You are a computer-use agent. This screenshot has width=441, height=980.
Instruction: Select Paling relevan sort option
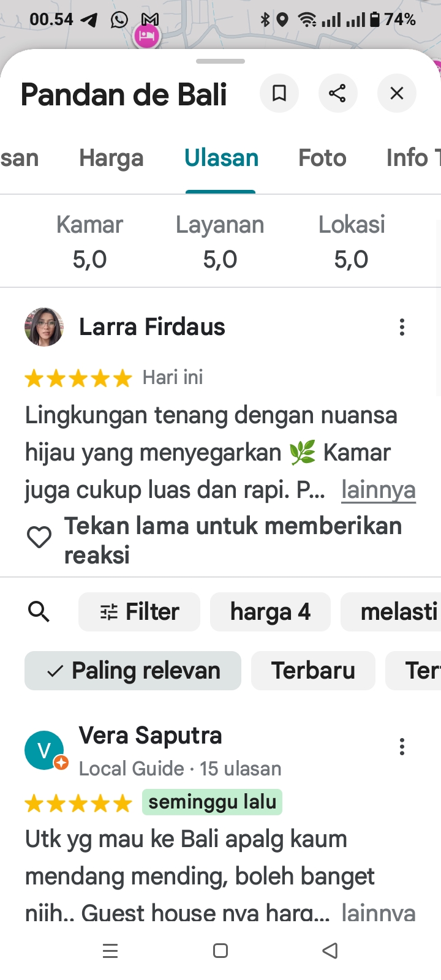coord(133,671)
